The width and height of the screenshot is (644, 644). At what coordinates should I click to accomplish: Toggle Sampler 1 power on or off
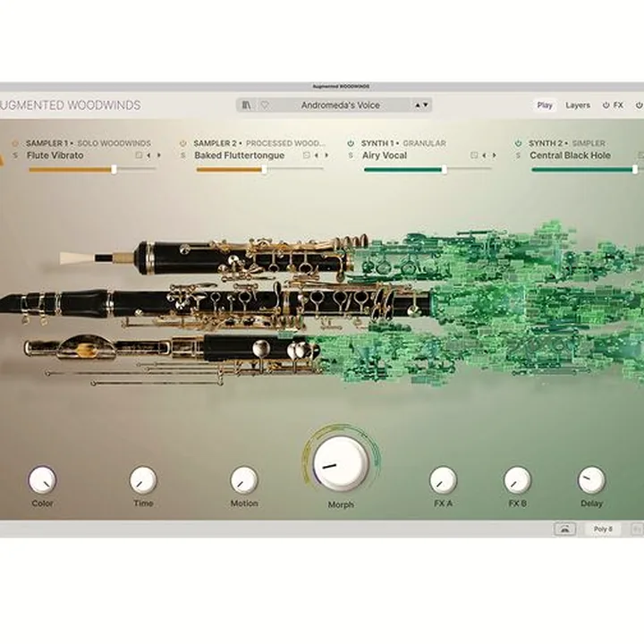point(15,143)
